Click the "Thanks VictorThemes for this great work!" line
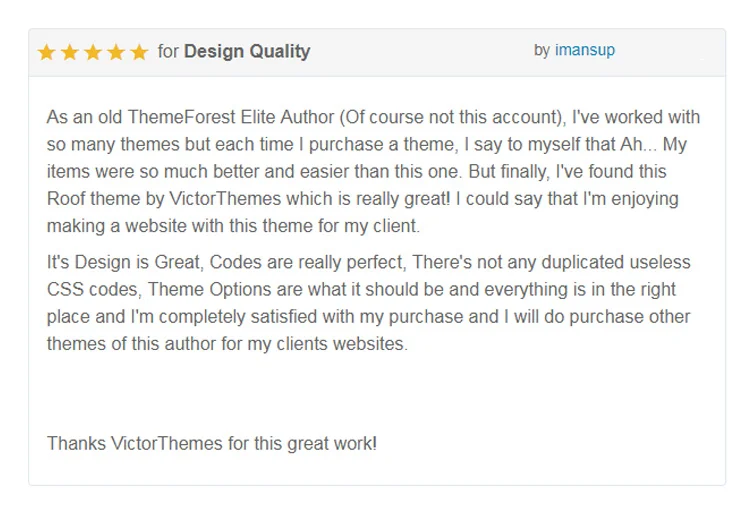Screen dimensions: 750x520 [x=212, y=443]
